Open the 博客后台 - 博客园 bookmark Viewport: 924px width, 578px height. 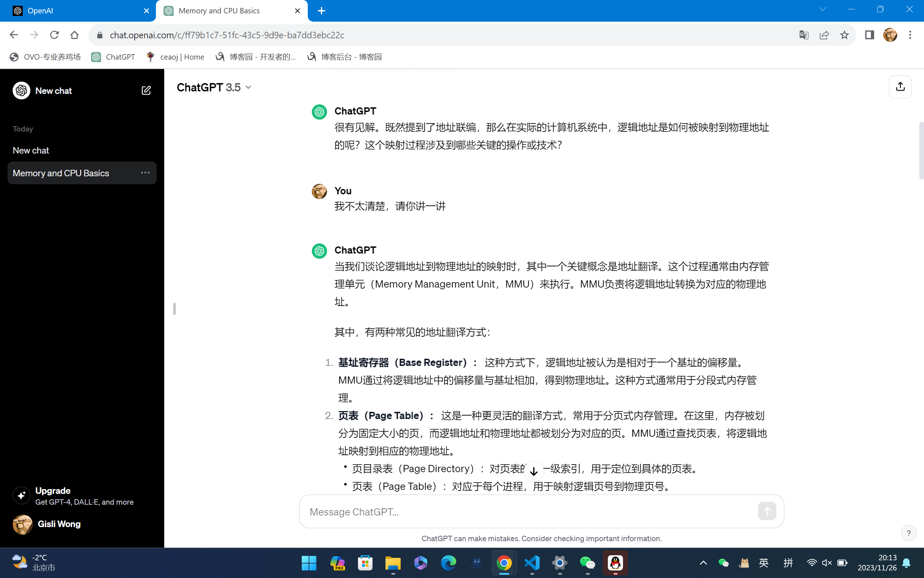tap(344, 57)
